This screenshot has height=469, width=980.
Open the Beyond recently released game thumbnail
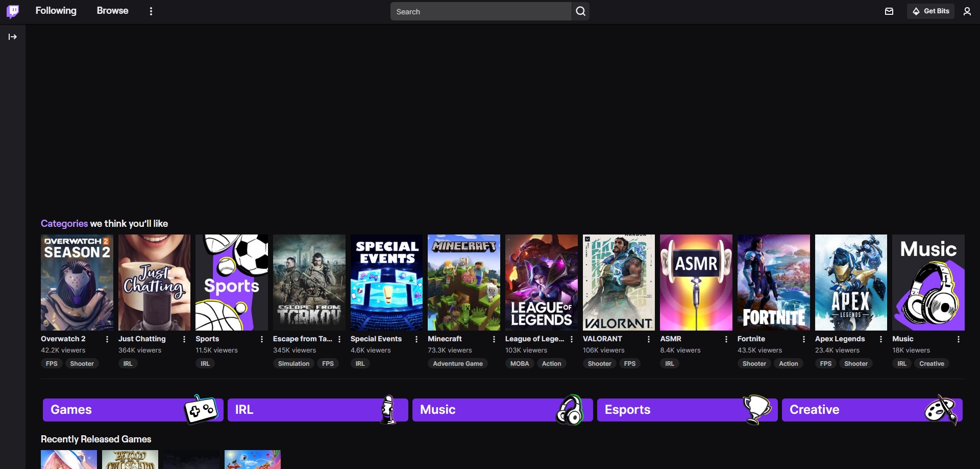pos(130,459)
